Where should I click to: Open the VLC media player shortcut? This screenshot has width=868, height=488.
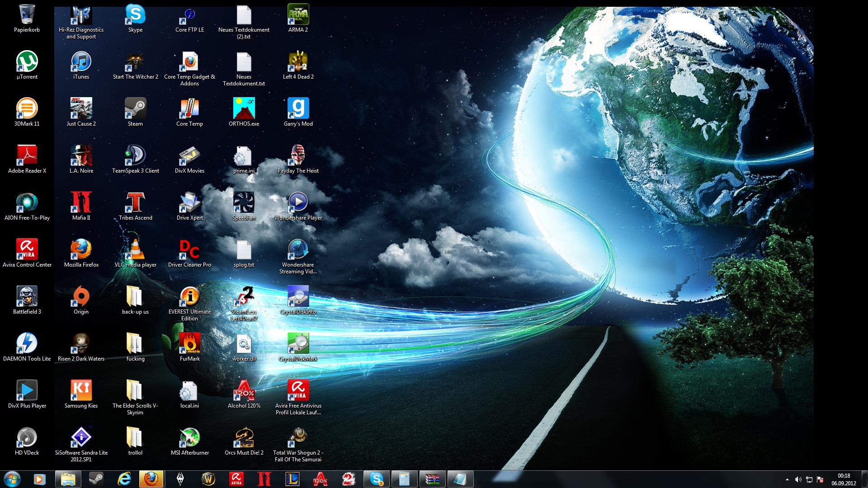(135, 253)
